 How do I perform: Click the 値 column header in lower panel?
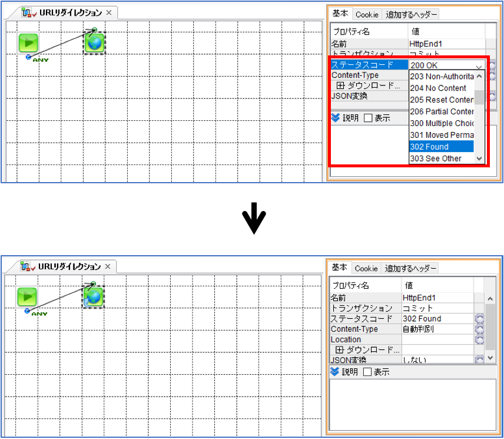(x=437, y=285)
